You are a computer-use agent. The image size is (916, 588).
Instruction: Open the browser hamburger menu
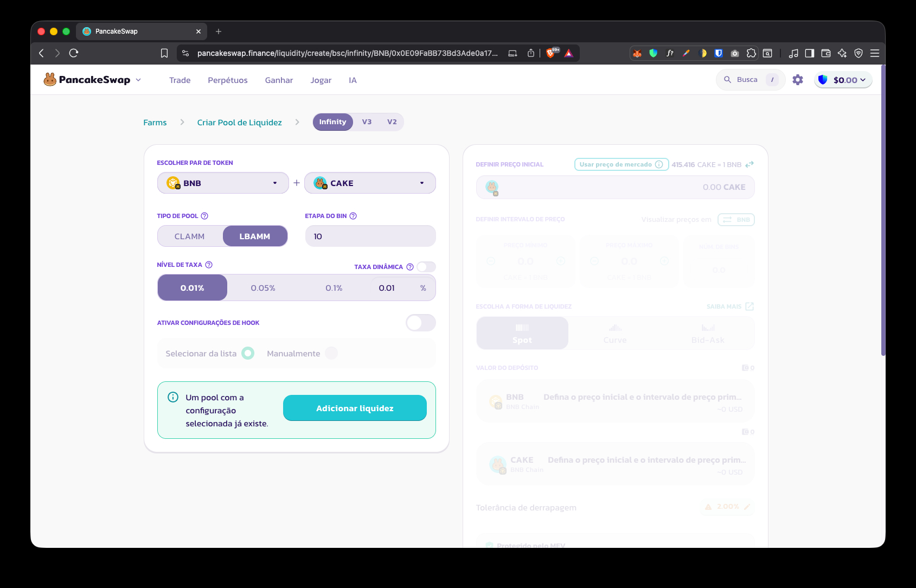click(x=875, y=53)
